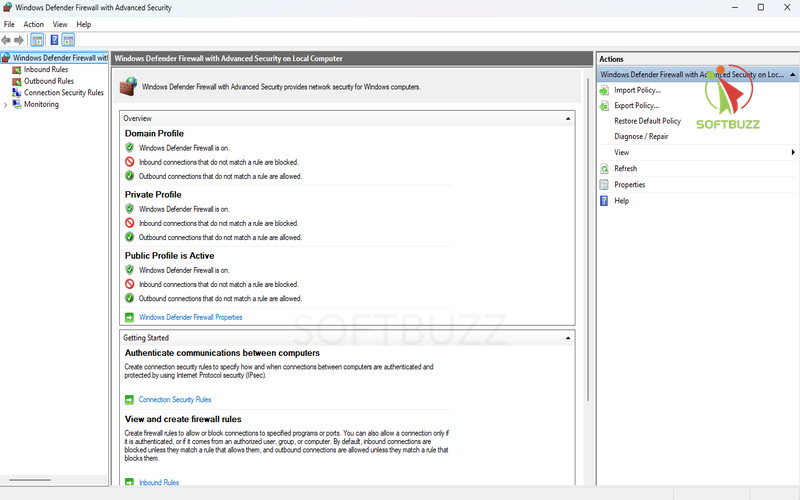Expand the Monitoring tree node
Viewport: 800px width, 500px height.
click(x=6, y=105)
